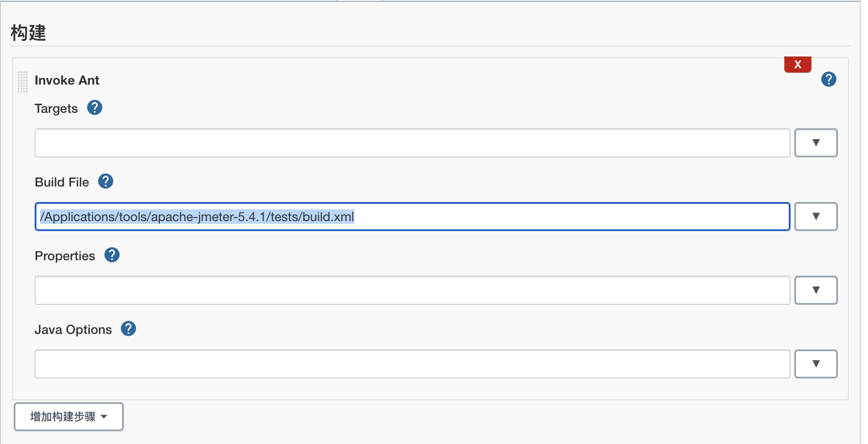Expand the Targets field arrow

pos(816,143)
